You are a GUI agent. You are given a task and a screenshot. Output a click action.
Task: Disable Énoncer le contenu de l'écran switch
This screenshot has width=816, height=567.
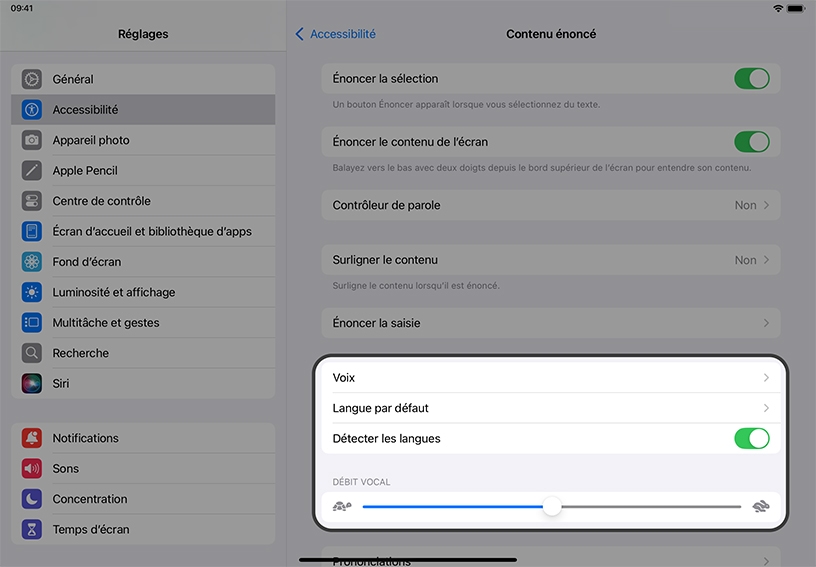(x=751, y=141)
